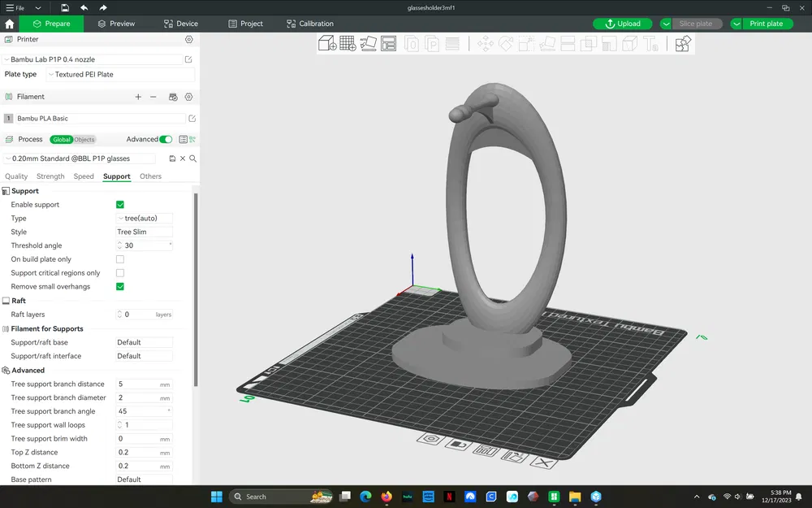
Task: Open Plate type dropdown Textured PEI Plate
Action: coord(120,75)
